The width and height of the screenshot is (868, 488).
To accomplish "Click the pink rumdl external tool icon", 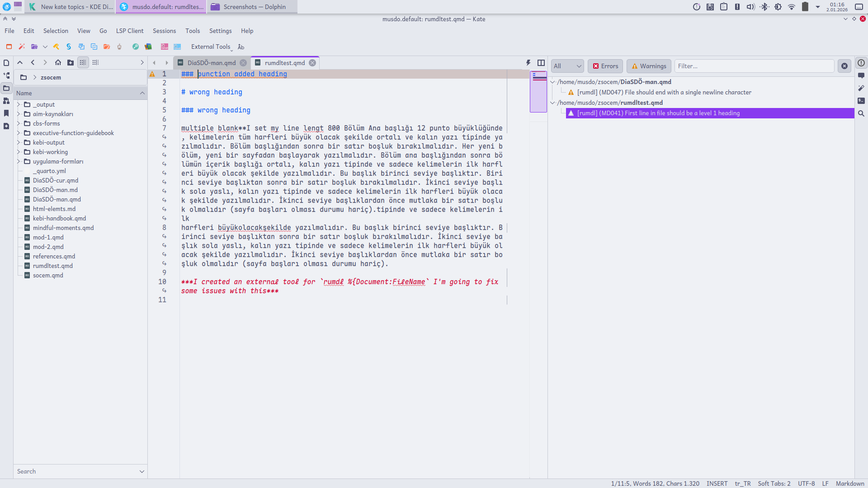I will click(x=165, y=47).
